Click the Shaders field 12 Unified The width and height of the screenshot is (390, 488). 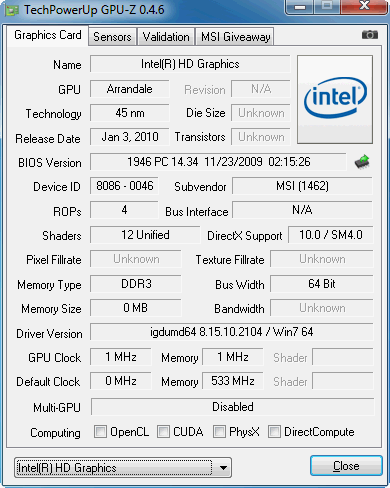145,235
